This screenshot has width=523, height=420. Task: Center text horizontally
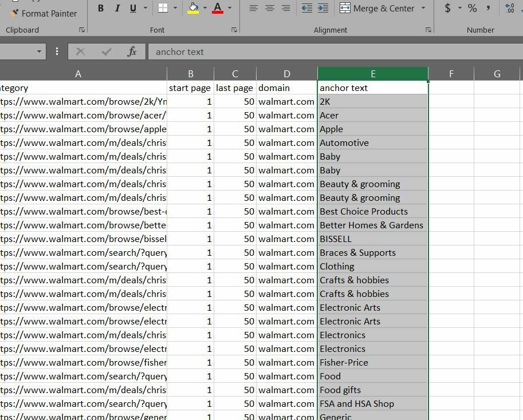pyautogui.click(x=270, y=8)
